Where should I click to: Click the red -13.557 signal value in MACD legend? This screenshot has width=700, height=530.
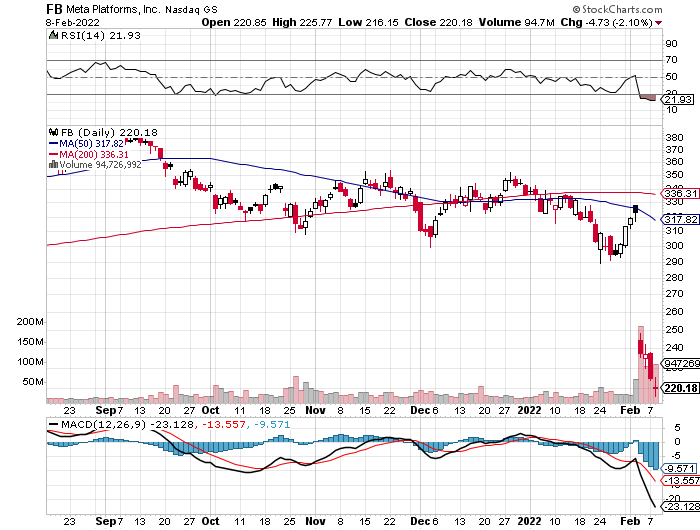224,425
